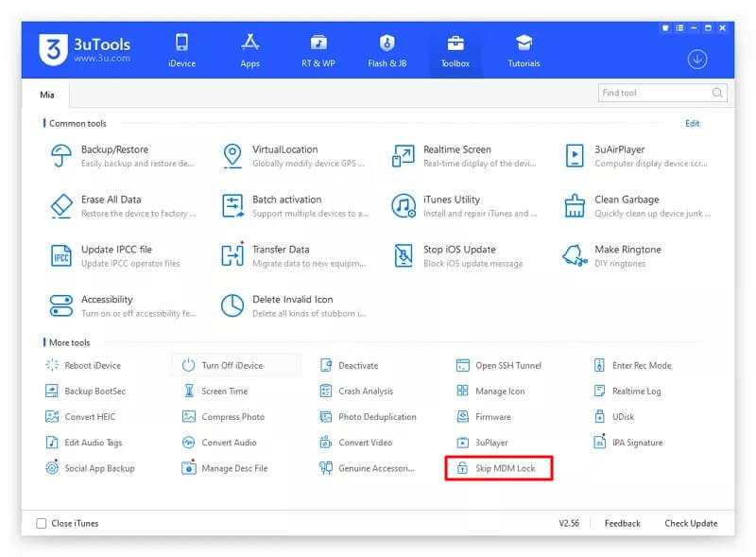This screenshot has height=557, width=756.
Task: Open the Backup/Restore umbrella tool
Action: click(122, 156)
